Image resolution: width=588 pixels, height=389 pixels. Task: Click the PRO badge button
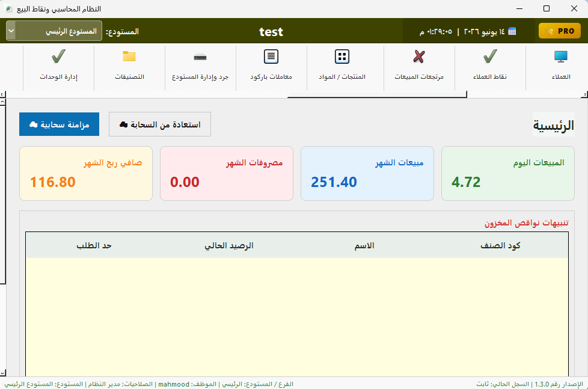pyautogui.click(x=560, y=31)
